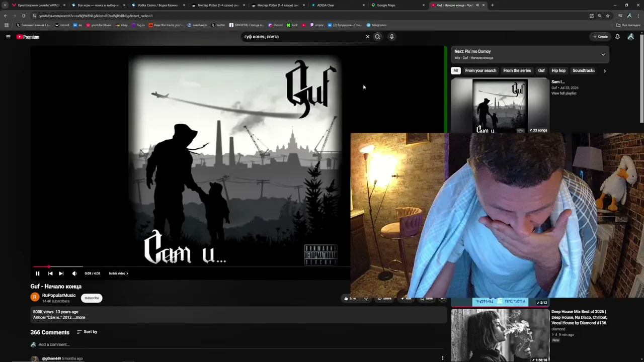Clear the YouTube search query
Screen dimensions: 644x362
click(367, 37)
